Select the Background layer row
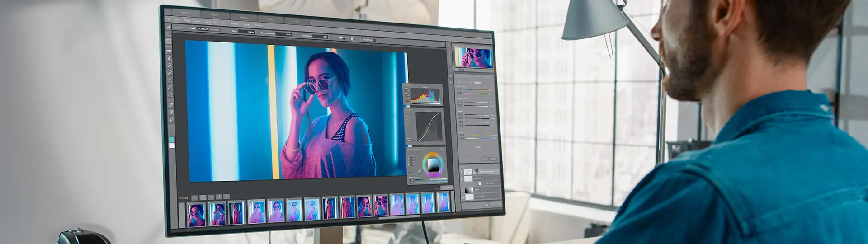The width and height of the screenshot is (868, 244). 481,197
